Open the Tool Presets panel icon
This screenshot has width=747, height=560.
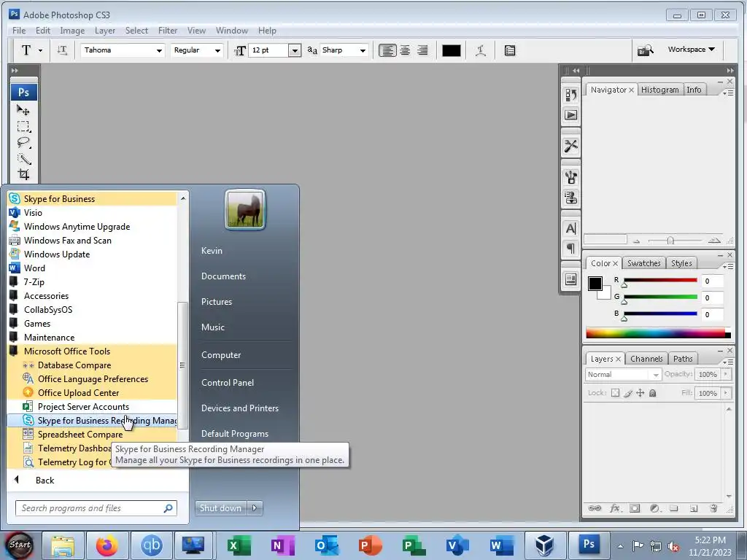pos(570,146)
